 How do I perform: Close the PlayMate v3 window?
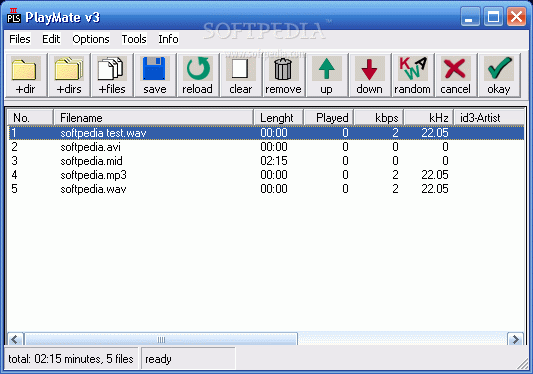pyautogui.click(x=516, y=16)
